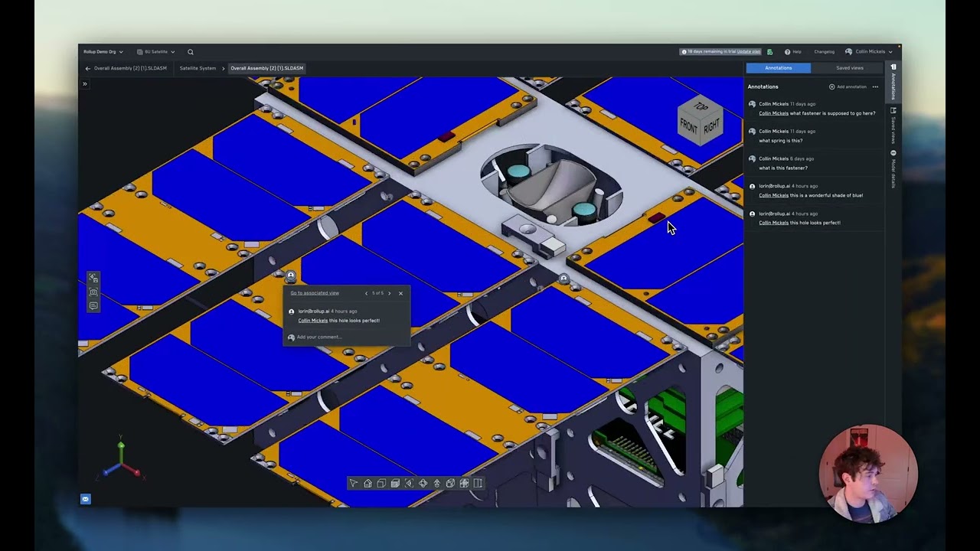
Task: Go back with the left arrow icon
Action: [87, 68]
